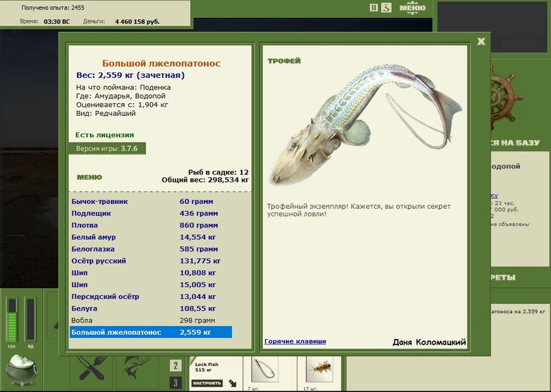Select the Белый амур row
Image resolution: width=551 pixels, height=392 pixels.
tap(151, 237)
